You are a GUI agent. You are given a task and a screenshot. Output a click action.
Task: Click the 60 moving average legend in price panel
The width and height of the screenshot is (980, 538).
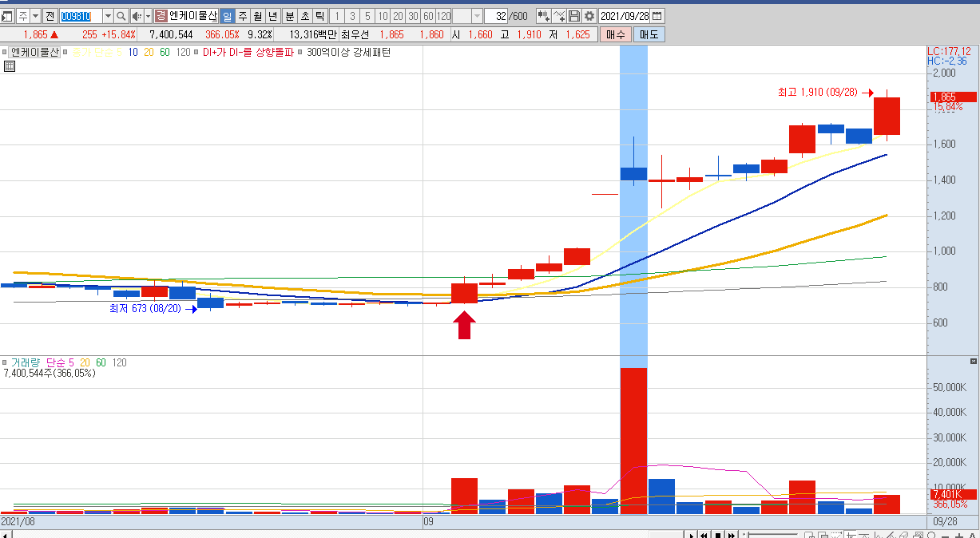[x=165, y=52]
